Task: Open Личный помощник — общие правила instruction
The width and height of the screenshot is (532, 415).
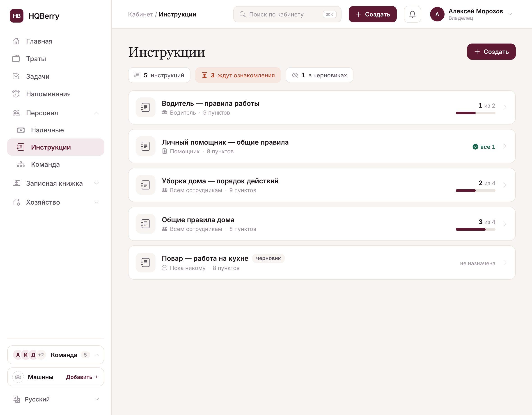Action: click(x=321, y=146)
